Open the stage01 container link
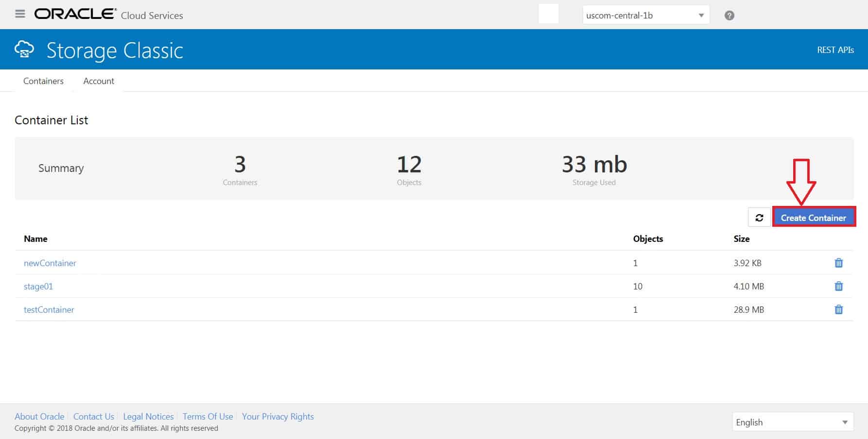This screenshot has height=439, width=868. [x=38, y=286]
